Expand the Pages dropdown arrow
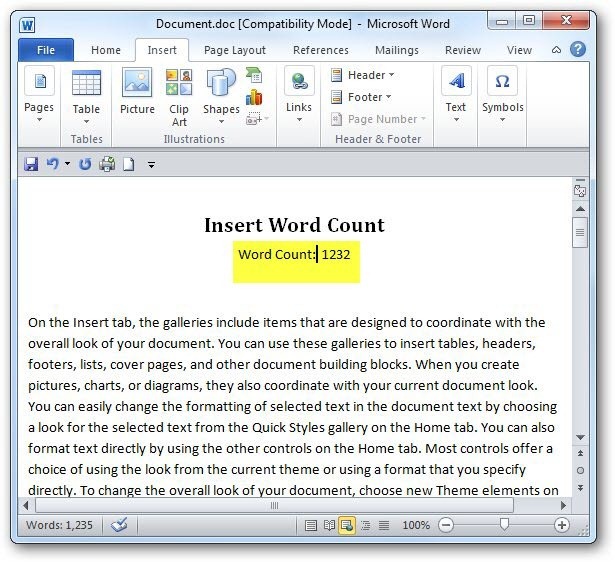Screen dimensions: 615x562 point(39,120)
